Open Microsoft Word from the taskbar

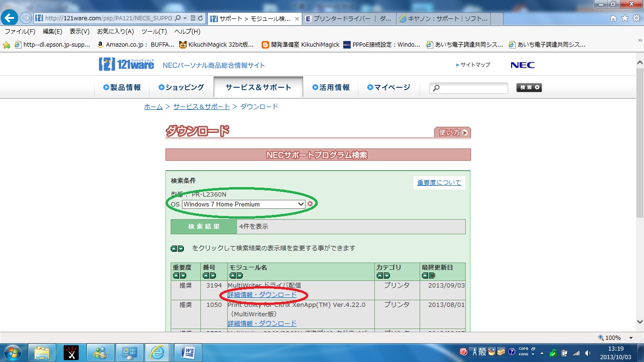(188, 353)
